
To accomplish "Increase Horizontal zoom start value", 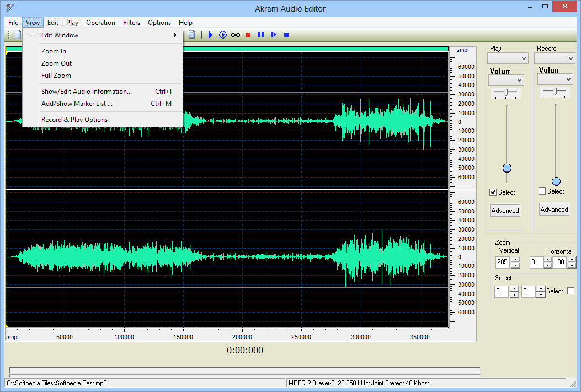I will [x=548, y=259].
